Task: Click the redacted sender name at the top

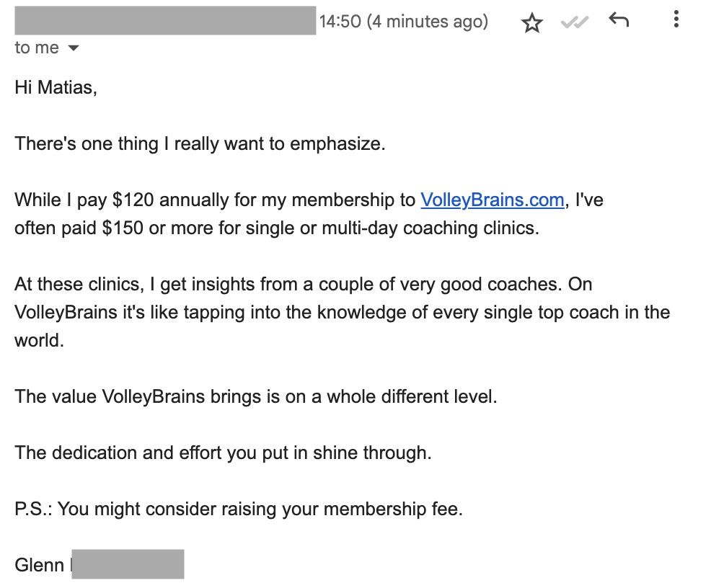Action: pyautogui.click(x=165, y=20)
